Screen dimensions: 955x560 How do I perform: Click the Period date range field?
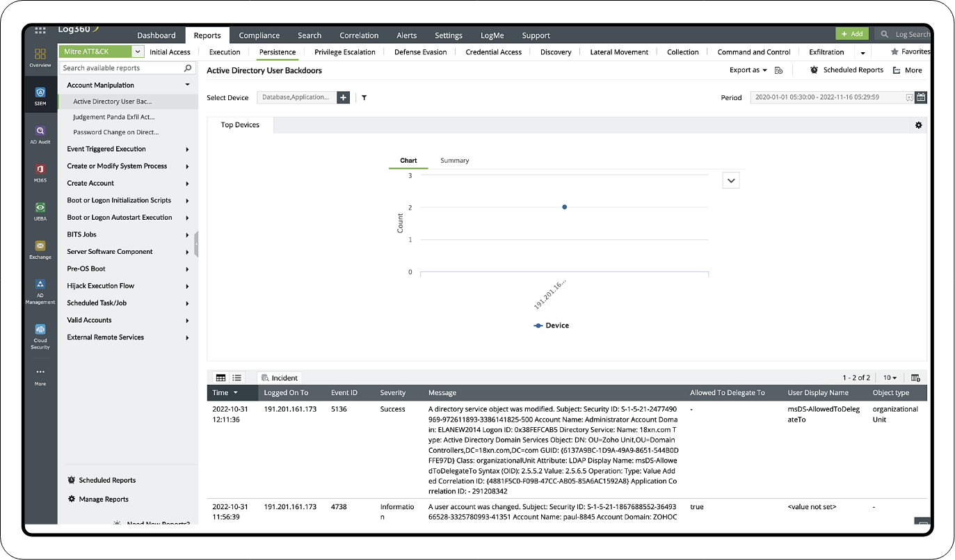[832, 98]
